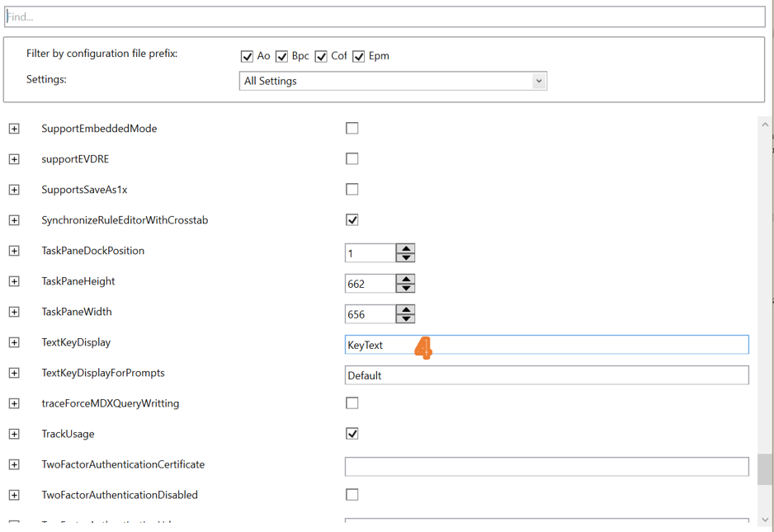Screen dimensions: 774x532
Task: Increase TaskPaneWidth using the up arrow
Action: coord(406,310)
